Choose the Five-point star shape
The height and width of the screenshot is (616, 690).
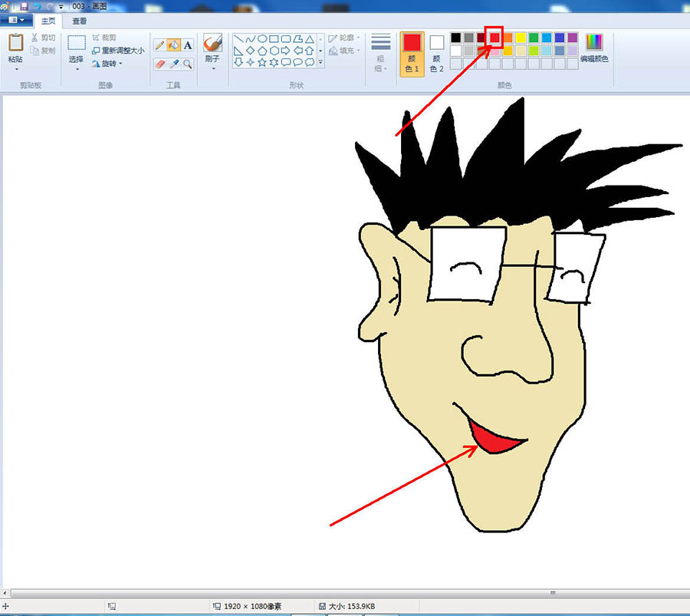click(x=262, y=62)
